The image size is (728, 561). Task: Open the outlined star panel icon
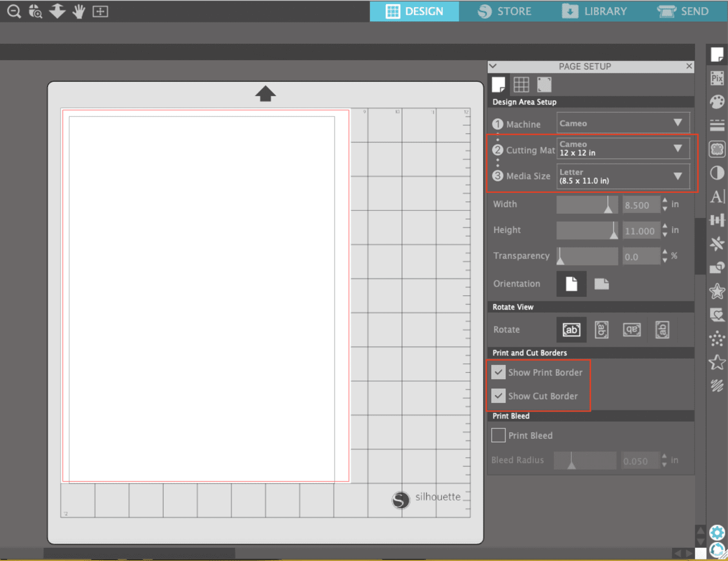717,362
